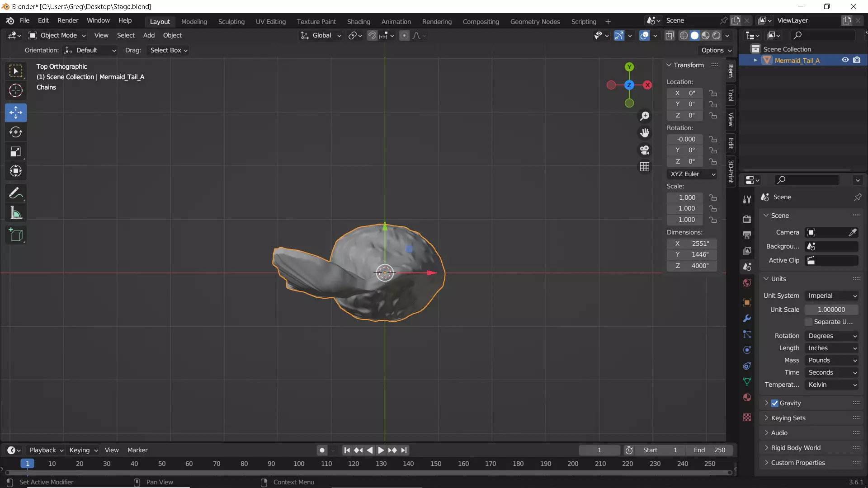Toggle the Separate Units checkbox

coord(808,322)
